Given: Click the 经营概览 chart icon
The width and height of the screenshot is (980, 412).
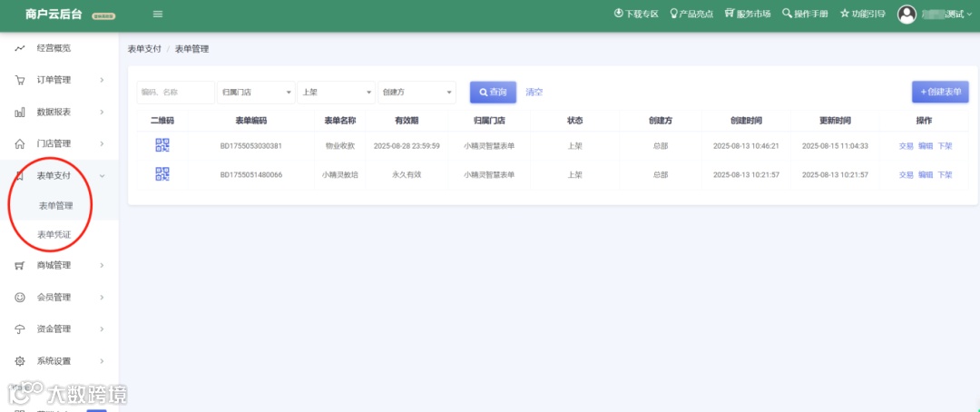Looking at the screenshot, I should (x=19, y=48).
